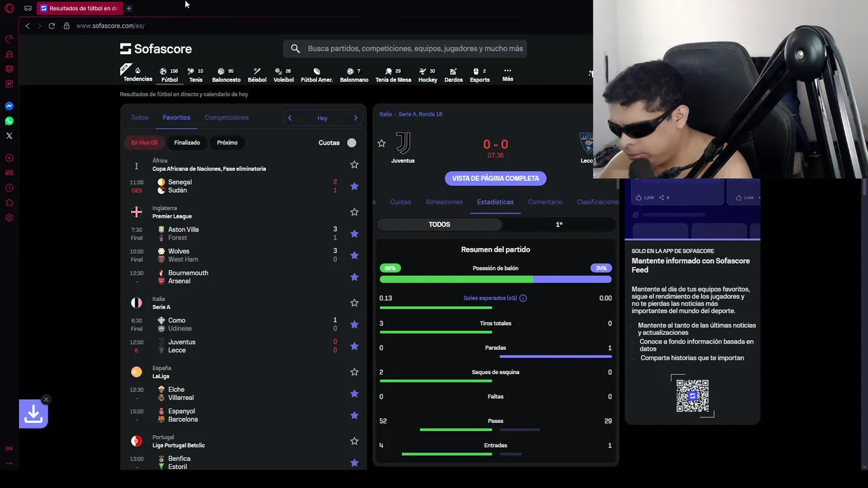Click the search magnifier icon
The height and width of the screenshot is (488, 868).
point(295,48)
